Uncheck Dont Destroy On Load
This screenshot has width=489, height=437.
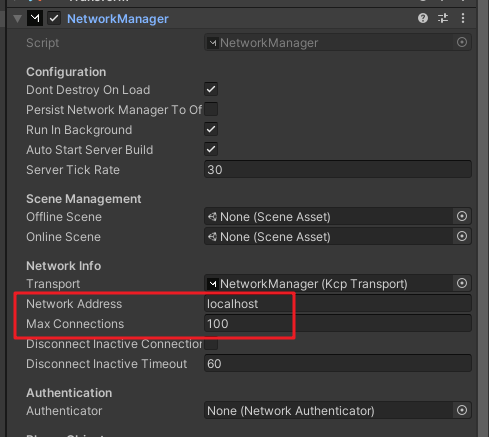211,89
